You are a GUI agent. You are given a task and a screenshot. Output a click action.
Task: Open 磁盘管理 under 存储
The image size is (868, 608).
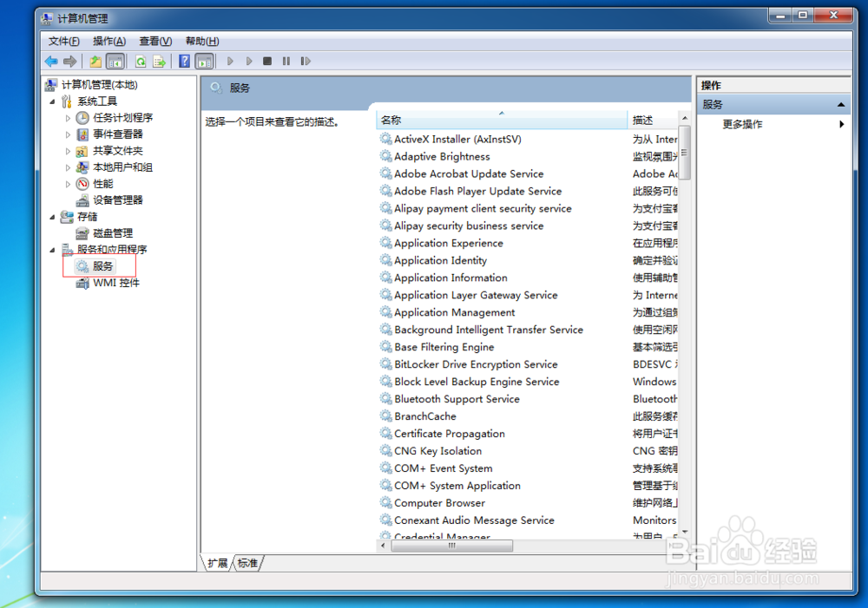[113, 233]
